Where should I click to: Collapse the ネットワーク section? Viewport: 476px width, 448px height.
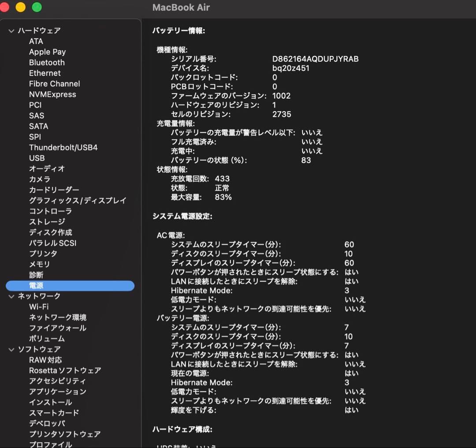11,296
